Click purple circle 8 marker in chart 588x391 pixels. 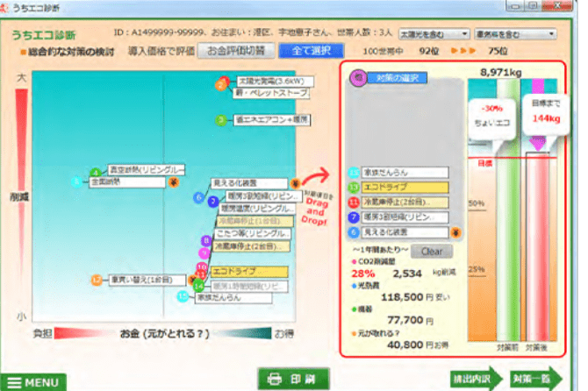coord(206,240)
